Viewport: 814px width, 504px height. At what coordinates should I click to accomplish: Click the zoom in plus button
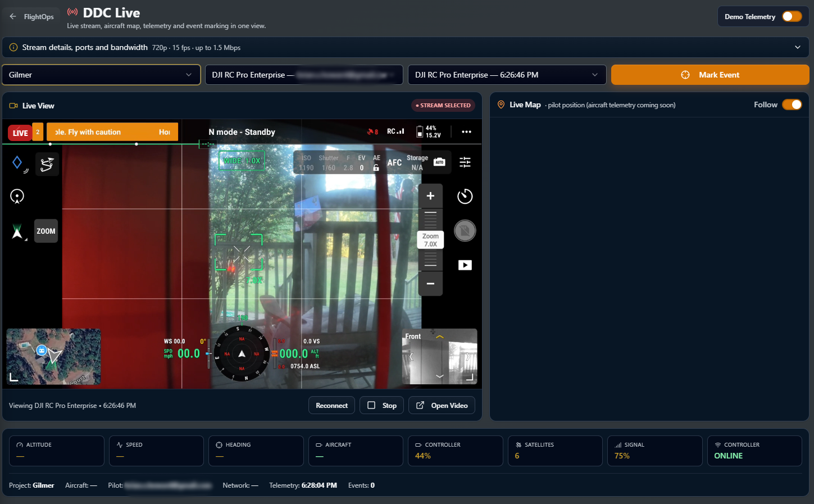coord(430,196)
